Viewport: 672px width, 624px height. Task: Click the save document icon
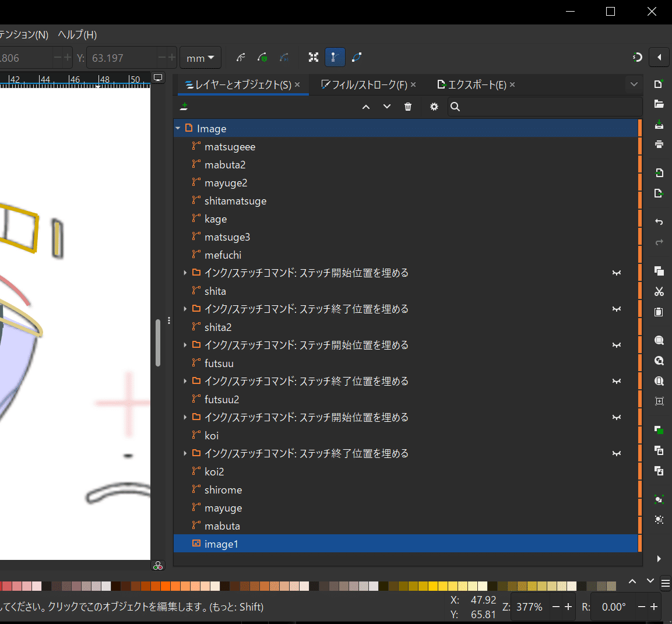click(659, 124)
